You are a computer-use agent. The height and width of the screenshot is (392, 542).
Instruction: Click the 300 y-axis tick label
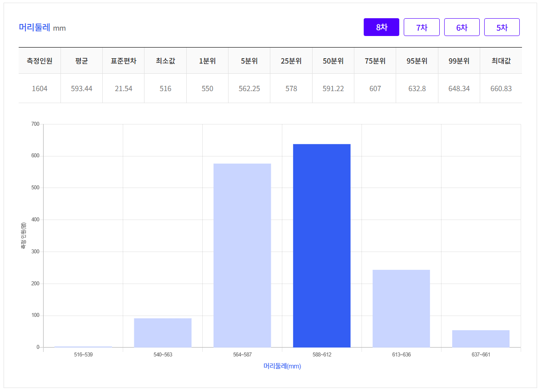[x=35, y=252]
